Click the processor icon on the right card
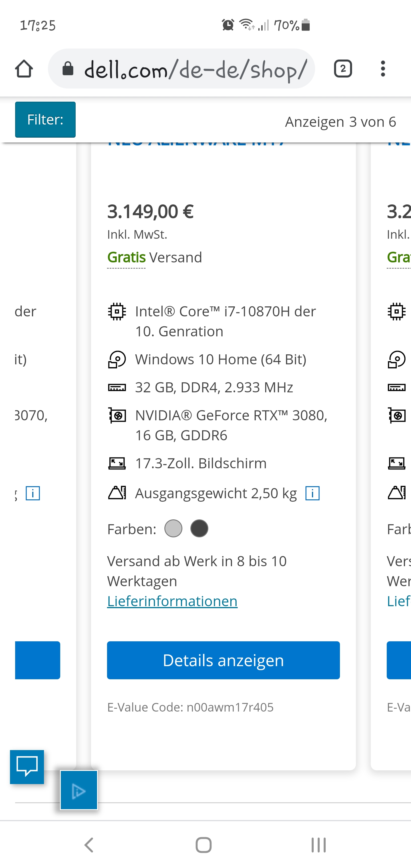The image size is (411, 868). coord(396,311)
